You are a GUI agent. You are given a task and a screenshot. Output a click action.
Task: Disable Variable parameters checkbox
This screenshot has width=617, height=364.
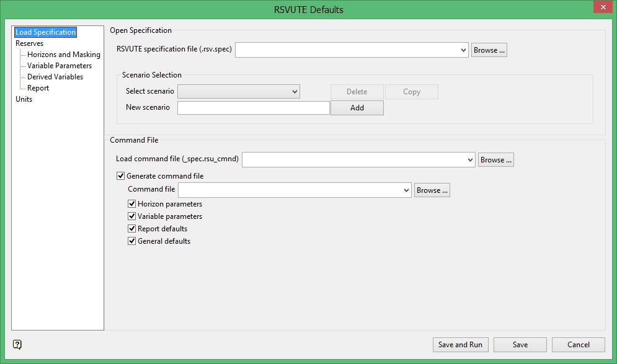pos(132,216)
